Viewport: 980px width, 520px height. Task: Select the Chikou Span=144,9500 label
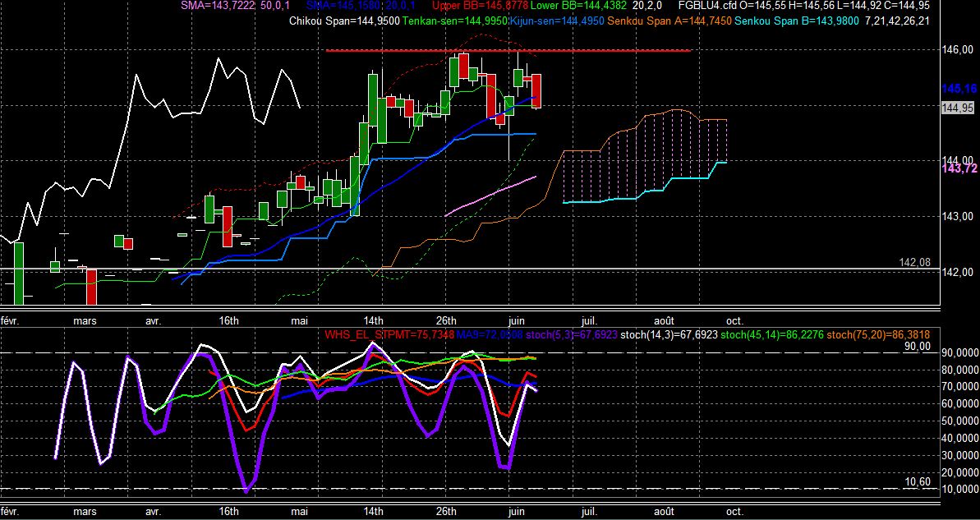point(345,21)
